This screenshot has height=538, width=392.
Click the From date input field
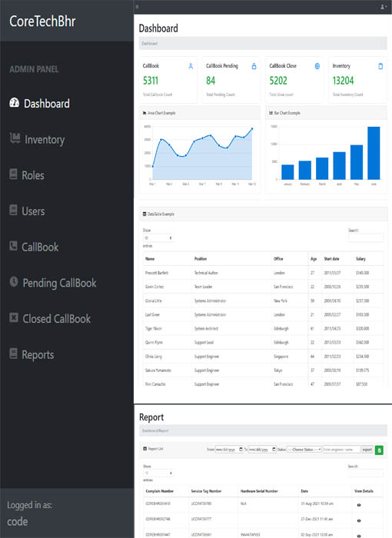pyautogui.click(x=229, y=449)
